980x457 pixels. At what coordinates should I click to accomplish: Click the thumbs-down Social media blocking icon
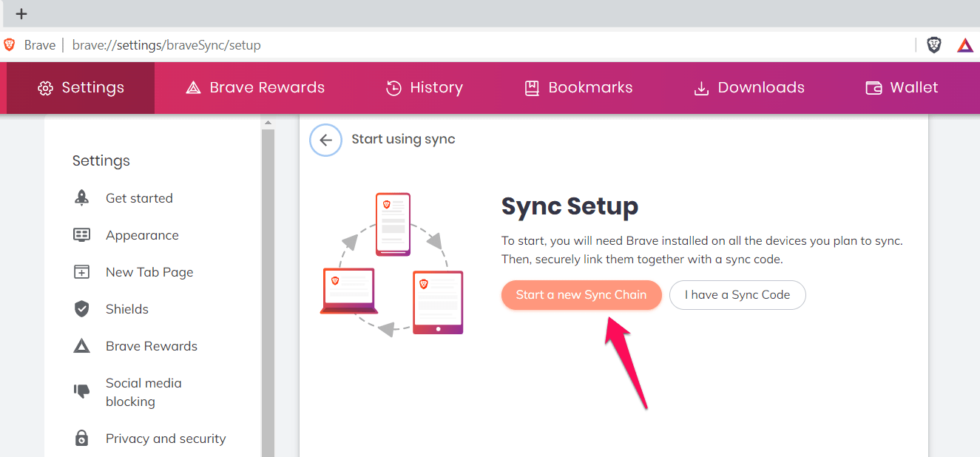(x=82, y=391)
